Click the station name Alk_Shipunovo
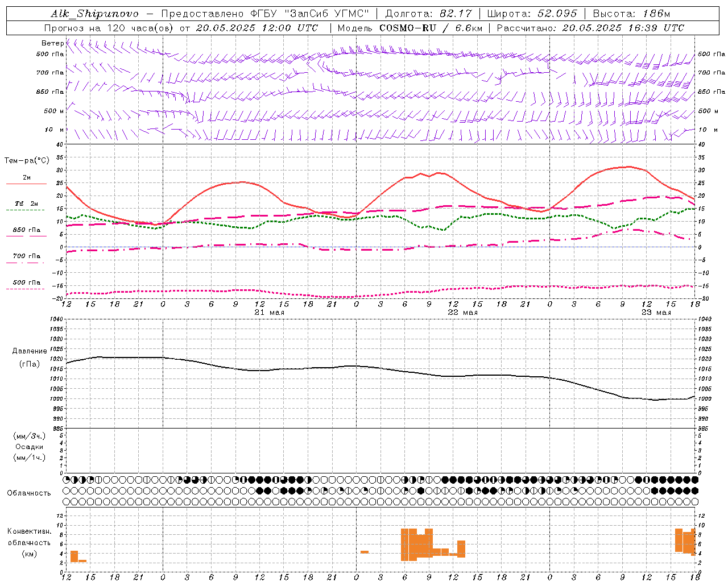The width and height of the screenshot is (728, 582). point(94,14)
